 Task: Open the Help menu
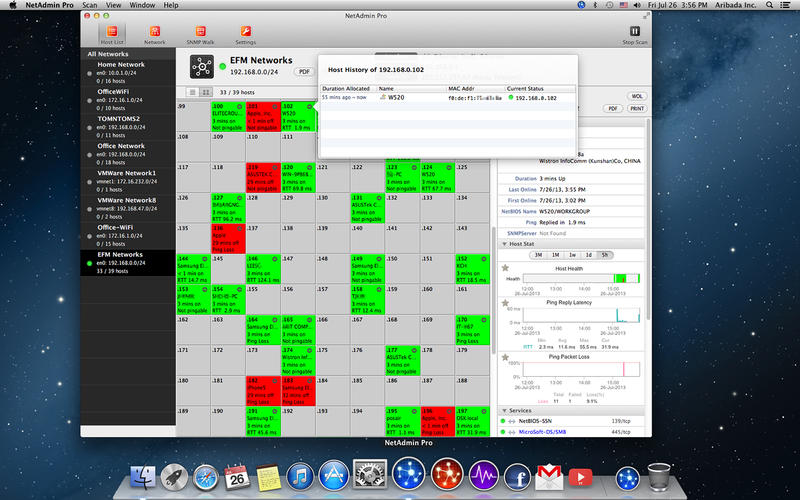(171, 5)
